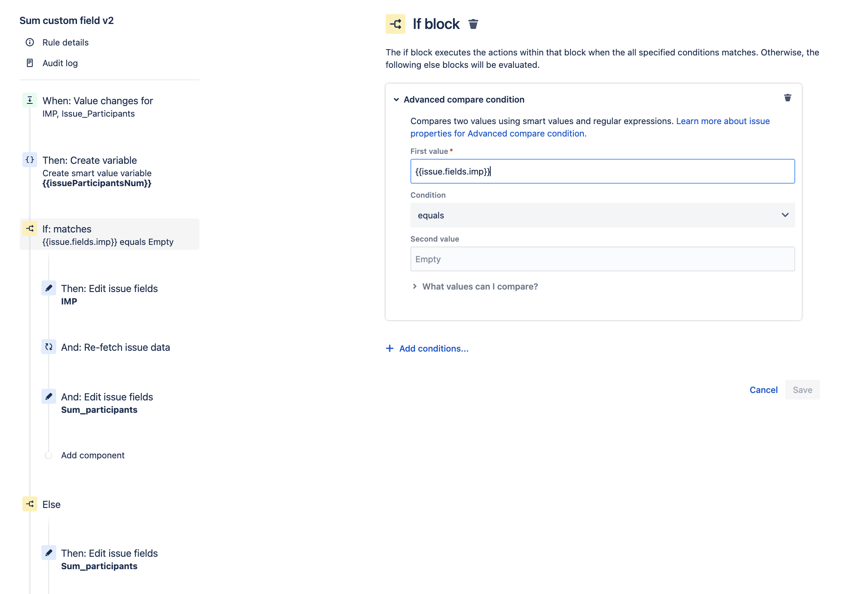The width and height of the screenshot is (868, 594).
Task: Click the Value changes trigger icon
Action: tap(30, 100)
